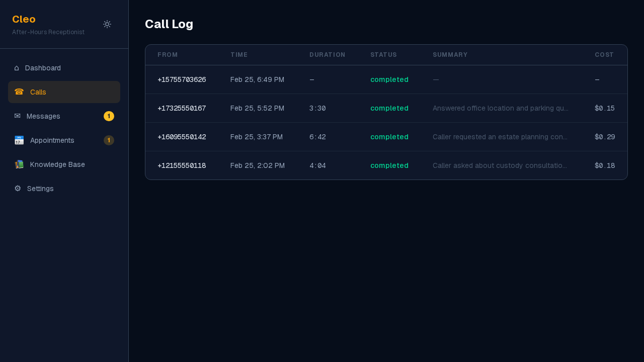Click the completed status on the first call
This screenshot has width=644, height=362.
(389, 79)
